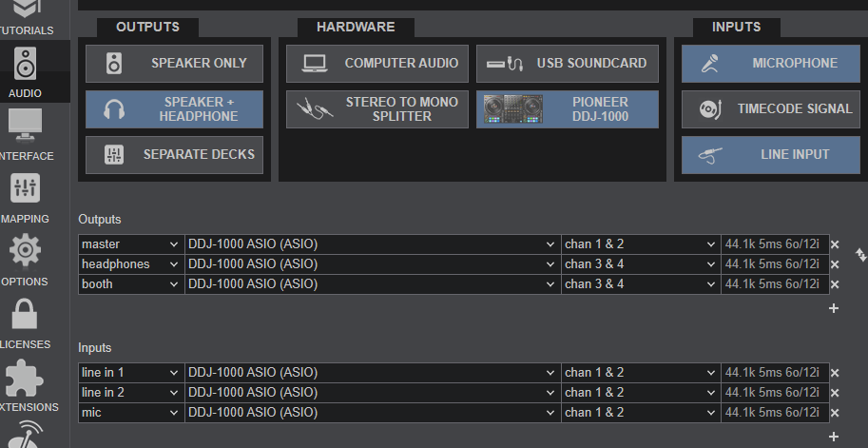Image resolution: width=868 pixels, height=448 pixels.
Task: Open the booth output type dropdown
Action: tap(131, 284)
